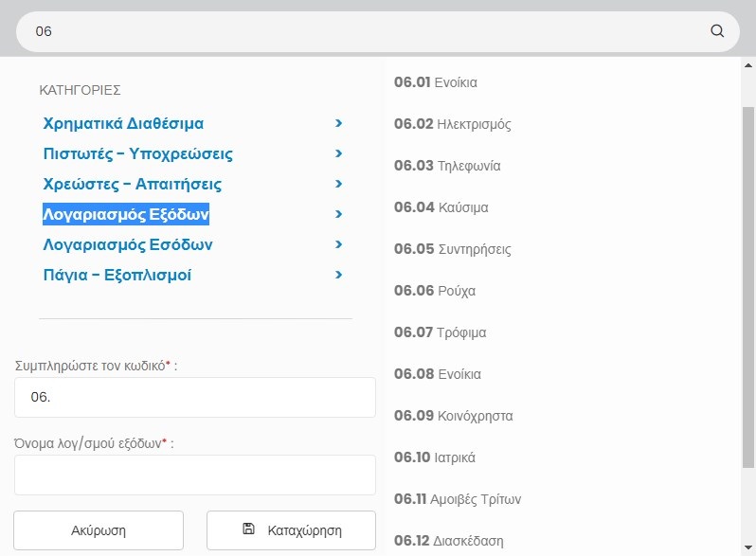Screen dimensions: 756x556
Task: Select account 06.11 Αμοιβές Τρίτων
Action: click(458, 499)
